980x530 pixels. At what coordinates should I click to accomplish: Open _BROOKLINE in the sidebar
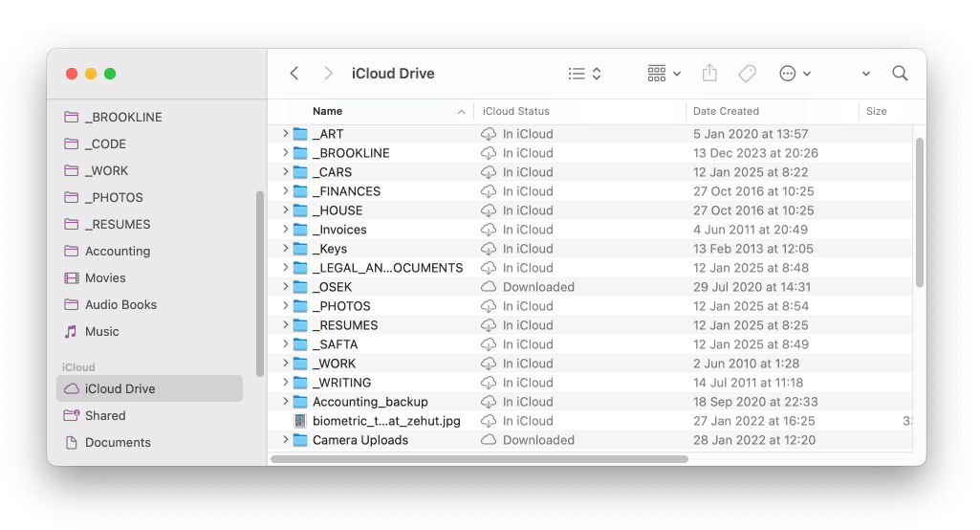123,117
